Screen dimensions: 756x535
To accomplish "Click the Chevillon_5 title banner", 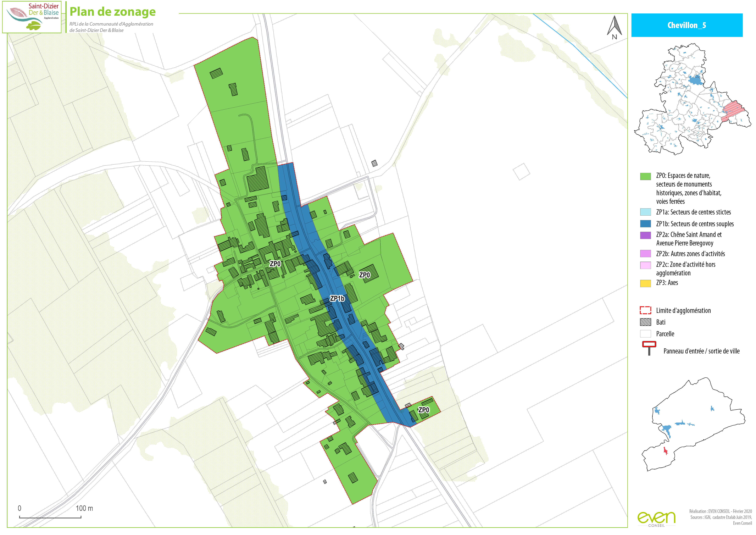I will [687, 25].
